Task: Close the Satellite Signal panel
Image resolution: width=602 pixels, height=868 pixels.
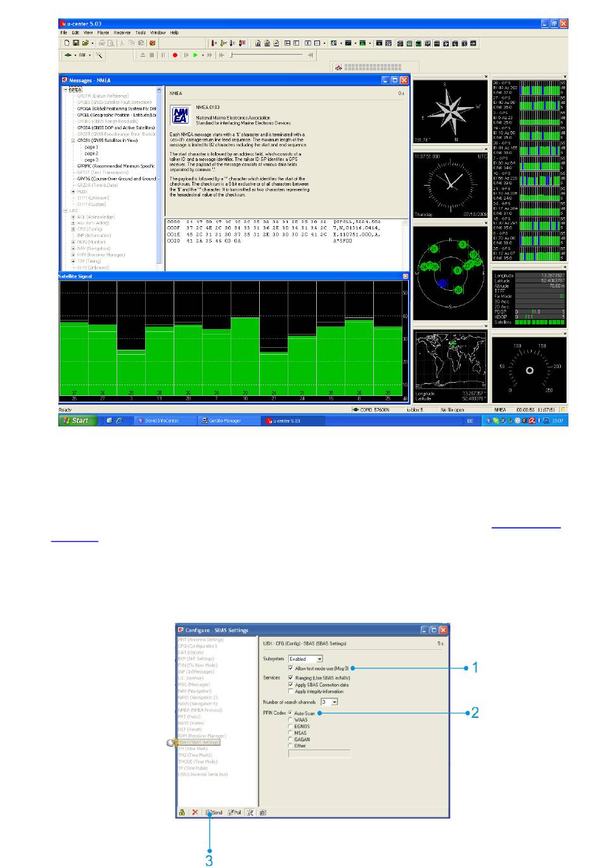Action: (406, 276)
